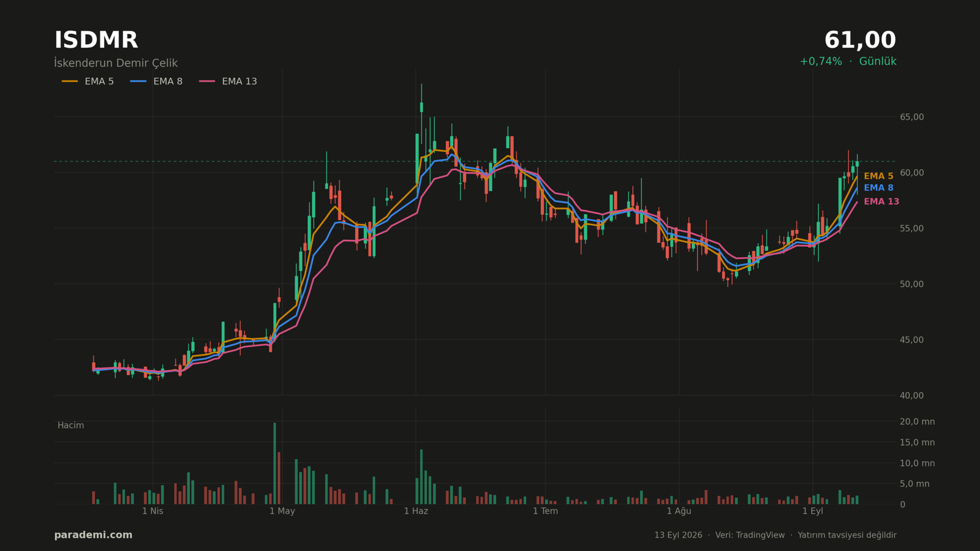Image resolution: width=980 pixels, height=551 pixels.
Task: Click the 1 May date axis label
Action: [282, 511]
